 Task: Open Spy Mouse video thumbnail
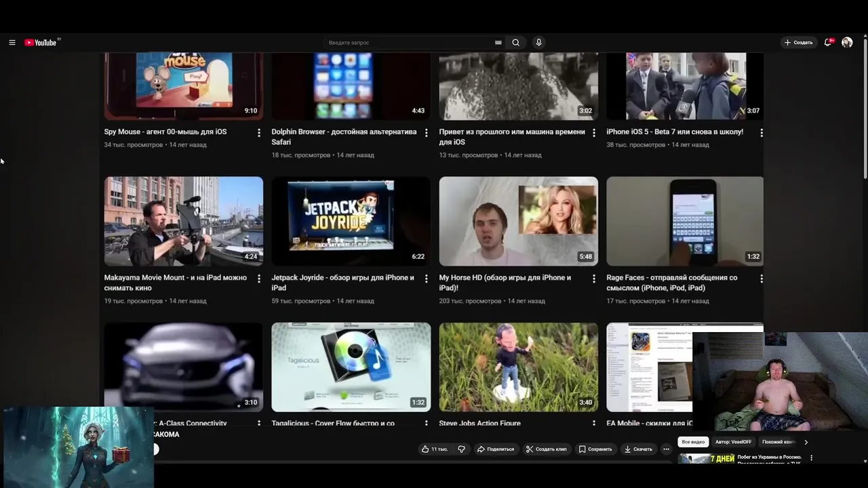pyautogui.click(x=184, y=87)
